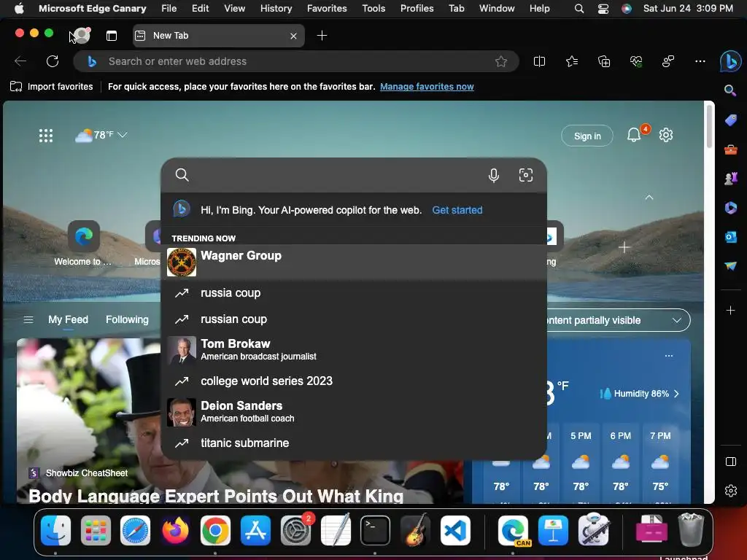
Task: Select Tom Brokaw suggestion
Action: [354, 349]
